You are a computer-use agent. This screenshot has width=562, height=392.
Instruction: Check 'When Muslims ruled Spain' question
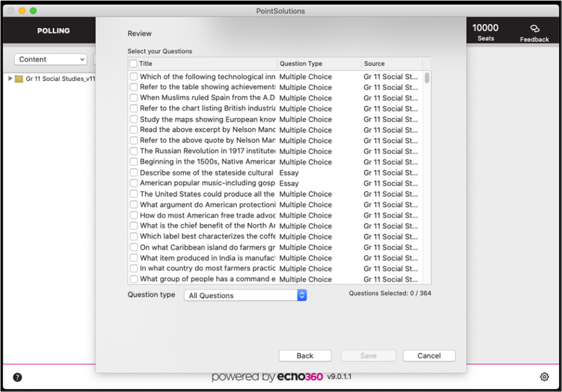tap(133, 98)
